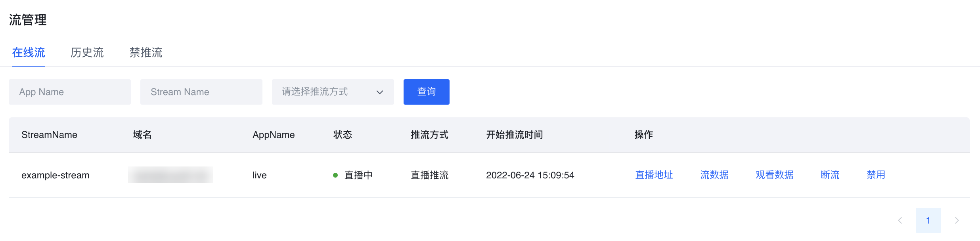Open 直播地址 link for example-stream
980x241 pixels.
coord(654,175)
